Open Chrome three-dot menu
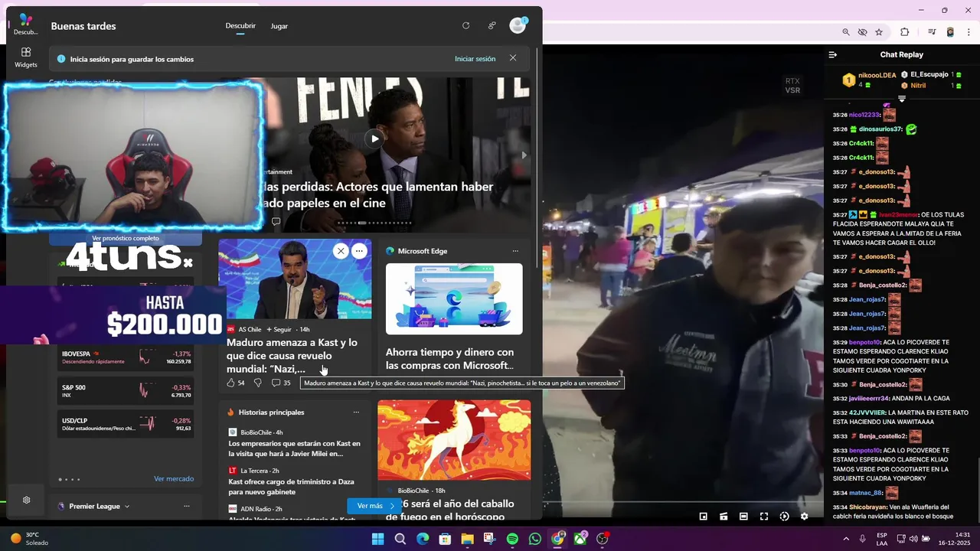 point(969,32)
